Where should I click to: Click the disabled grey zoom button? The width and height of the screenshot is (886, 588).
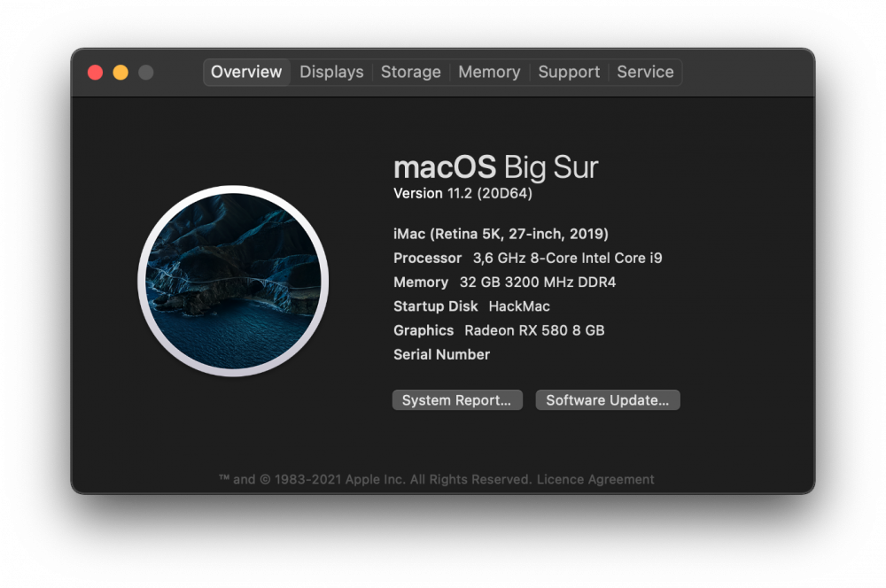[x=146, y=73]
